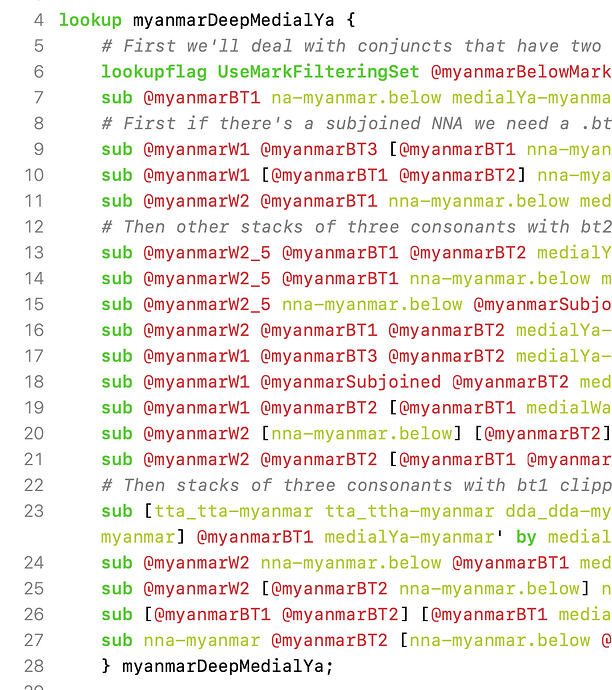Click '[nna-myanmar.below]' on line 20
The width and height of the screenshot is (612, 690).
pos(362,434)
